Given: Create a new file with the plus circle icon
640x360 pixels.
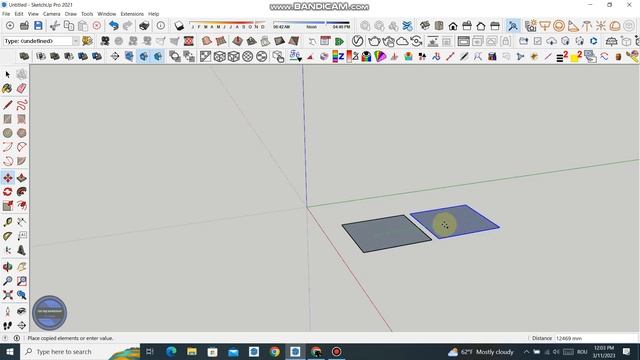Looking at the screenshot, I should (x=10, y=26).
